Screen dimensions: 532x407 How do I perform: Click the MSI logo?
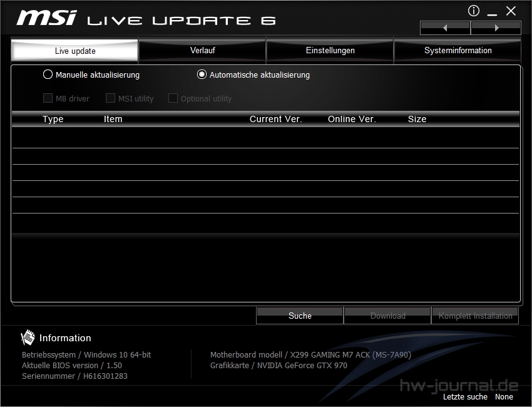pyautogui.click(x=47, y=18)
